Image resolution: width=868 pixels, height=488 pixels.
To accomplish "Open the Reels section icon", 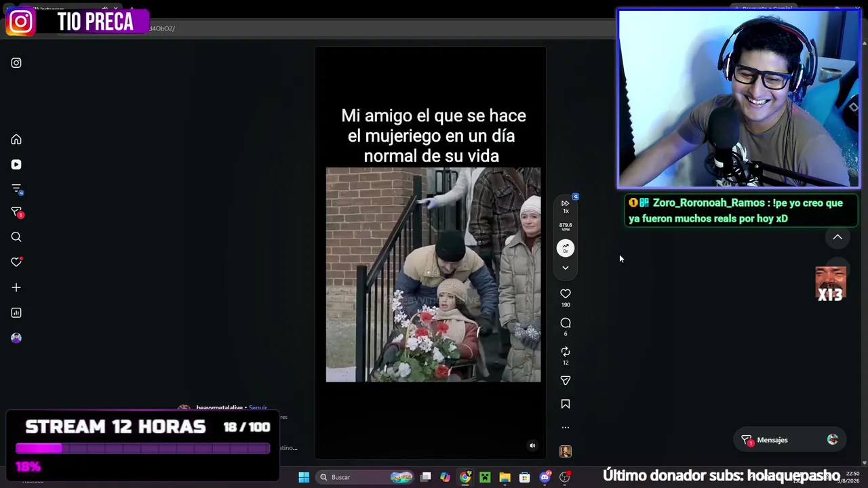I will [x=16, y=165].
